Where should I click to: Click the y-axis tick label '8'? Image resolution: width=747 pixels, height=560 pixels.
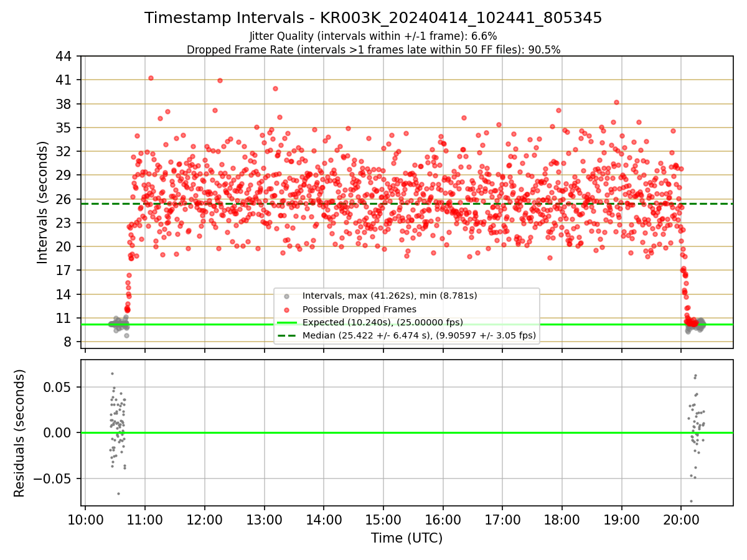(69, 342)
